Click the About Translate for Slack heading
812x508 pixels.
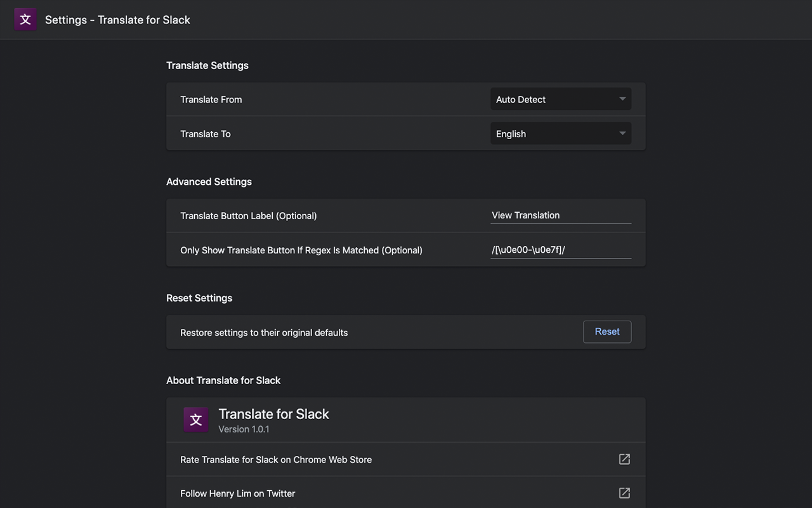223,380
